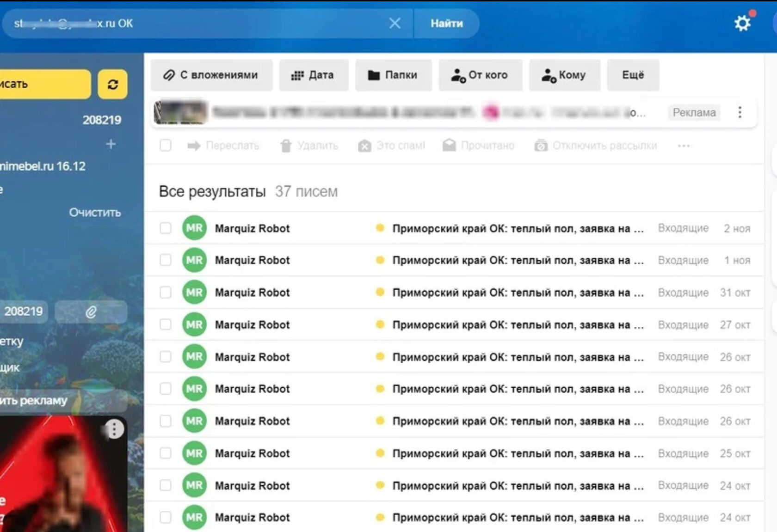This screenshot has width=777, height=532.
Task: Toggle the yellow unread dot on 27 окт email
Action: [380, 324]
